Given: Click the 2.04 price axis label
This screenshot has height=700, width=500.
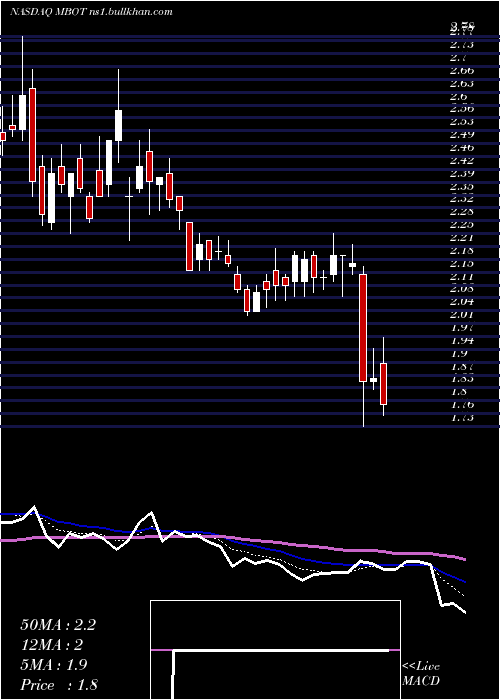Looking at the screenshot, I should tap(462, 302).
